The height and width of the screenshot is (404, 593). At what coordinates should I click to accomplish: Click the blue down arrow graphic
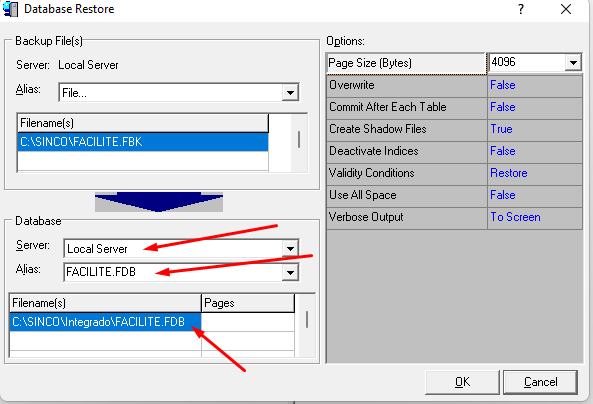tap(159, 202)
